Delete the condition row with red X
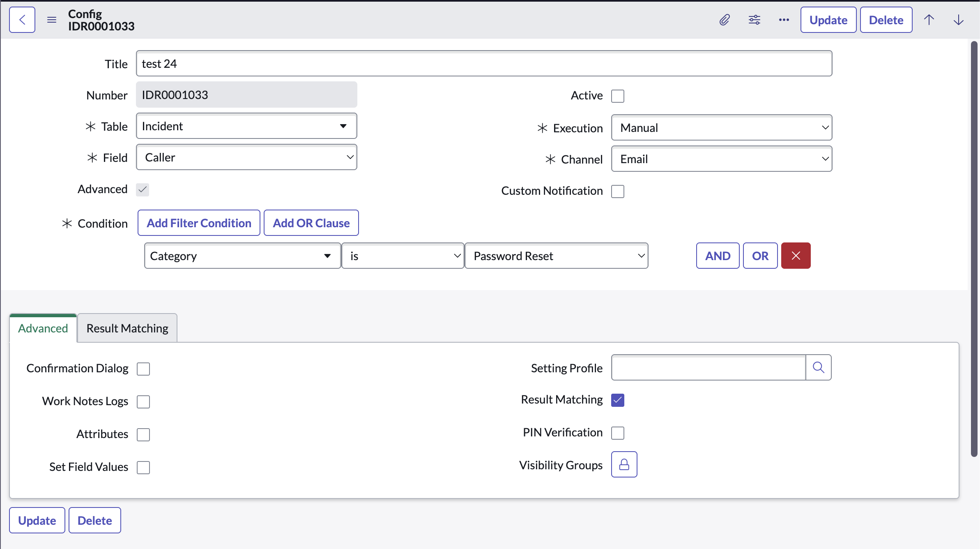 coord(796,256)
